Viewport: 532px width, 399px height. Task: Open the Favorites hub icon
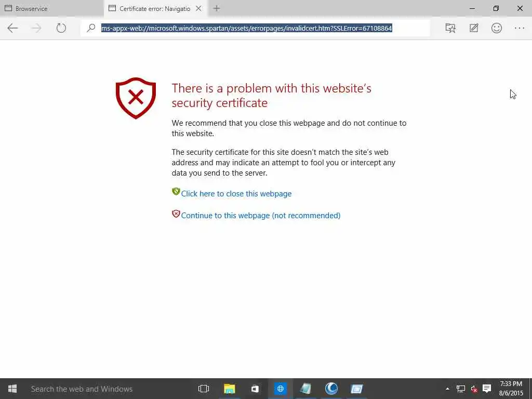450,28
